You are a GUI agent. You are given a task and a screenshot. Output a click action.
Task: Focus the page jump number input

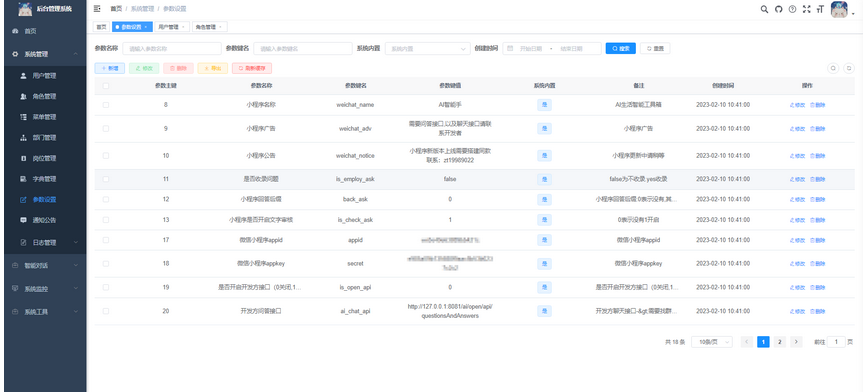(836, 342)
